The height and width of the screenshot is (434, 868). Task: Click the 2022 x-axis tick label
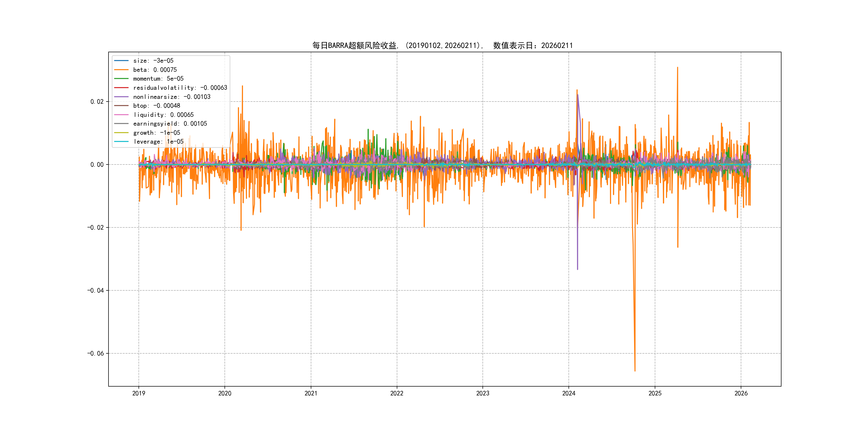(x=396, y=393)
